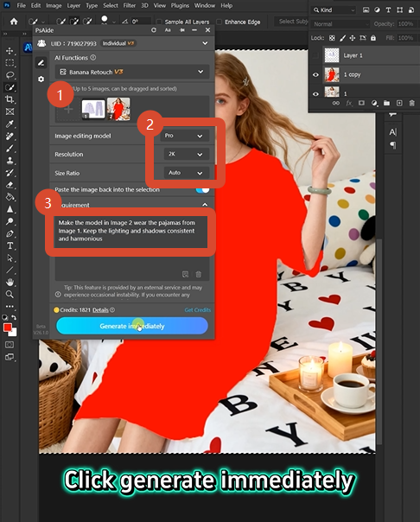Image resolution: width=420 pixels, height=522 pixels.
Task: Open the Get Credits link
Action: click(198, 310)
